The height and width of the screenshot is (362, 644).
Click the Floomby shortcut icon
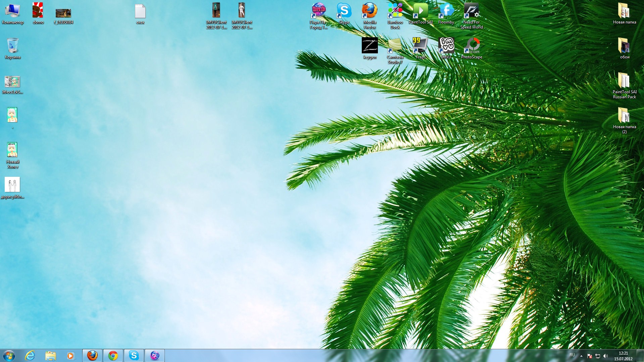(x=446, y=14)
